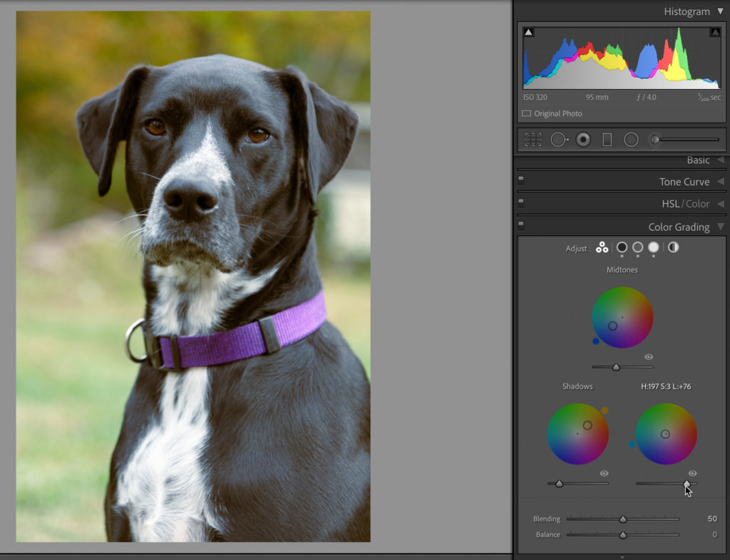Collapse the Histogram panel

click(x=720, y=11)
